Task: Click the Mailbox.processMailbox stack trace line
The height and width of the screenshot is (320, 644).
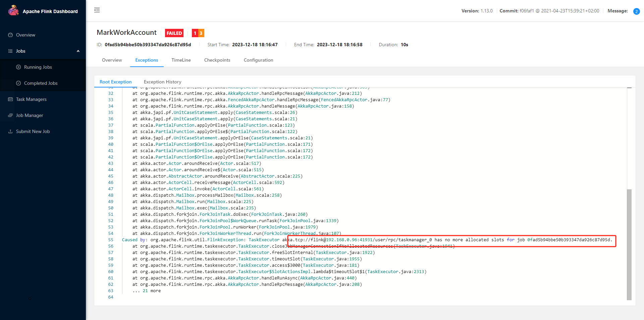Action: pyautogui.click(x=207, y=195)
